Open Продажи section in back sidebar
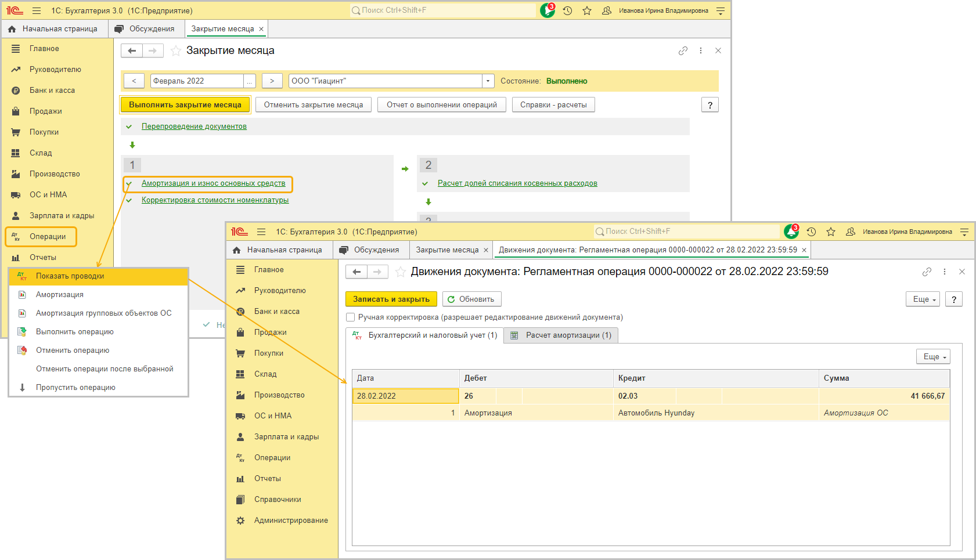Viewport: 976px width, 560px height. coord(45,111)
